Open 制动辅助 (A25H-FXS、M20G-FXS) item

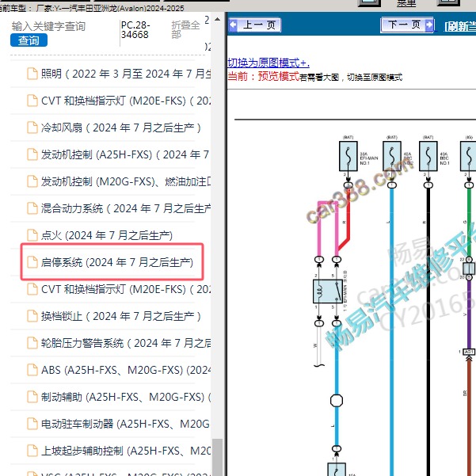coord(126,397)
